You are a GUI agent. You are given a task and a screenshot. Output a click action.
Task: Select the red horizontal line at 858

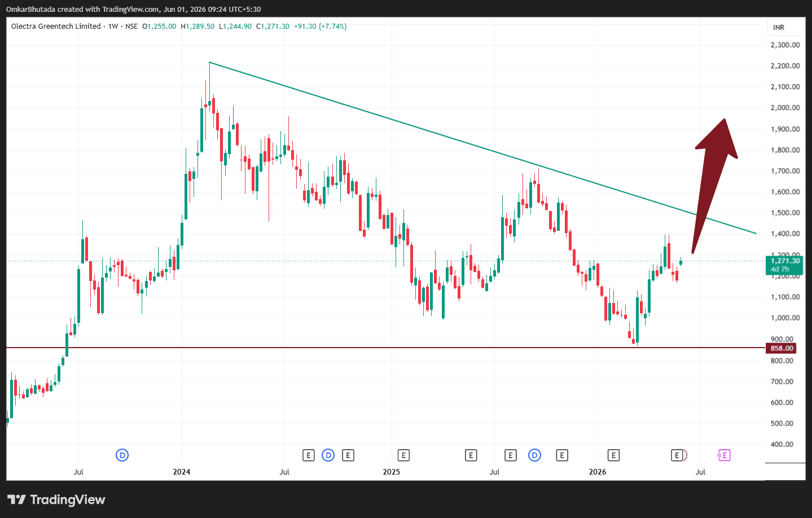pos(386,348)
